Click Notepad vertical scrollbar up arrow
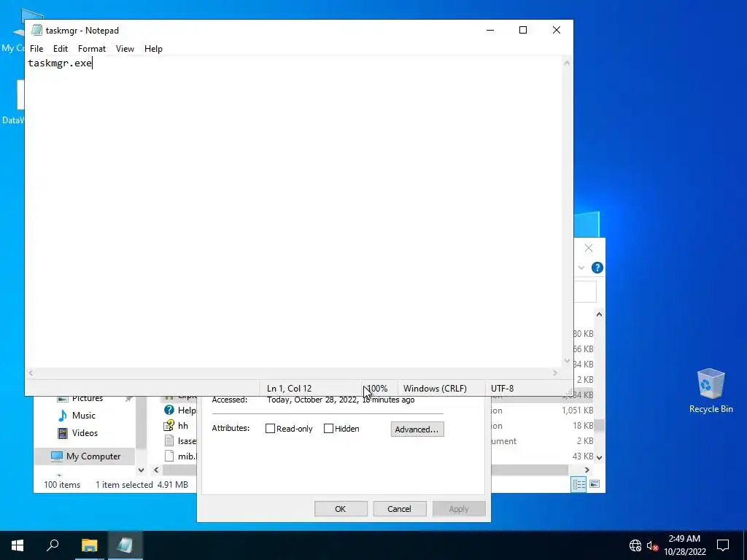The height and width of the screenshot is (560, 747). click(x=567, y=63)
